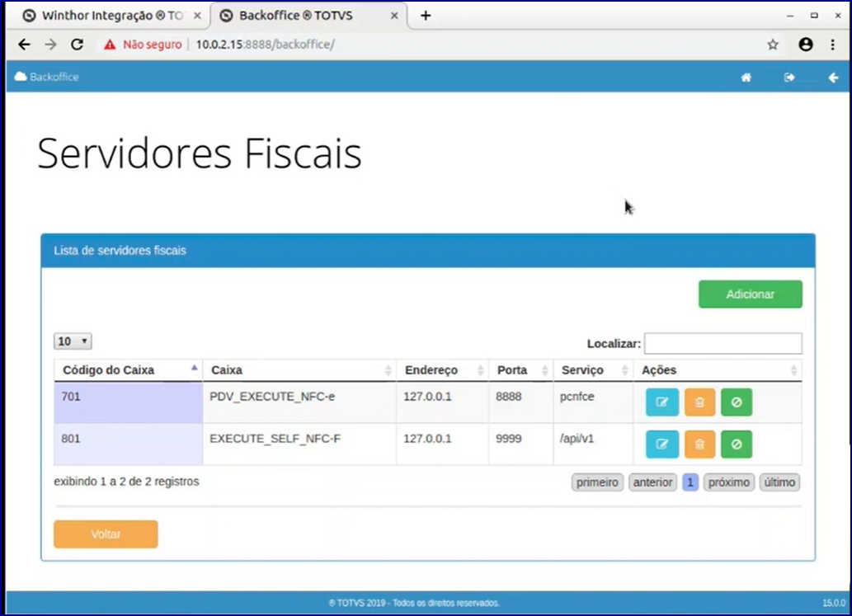852x616 pixels.
Task: Sort table by Endereço column
Action: [x=442, y=370]
